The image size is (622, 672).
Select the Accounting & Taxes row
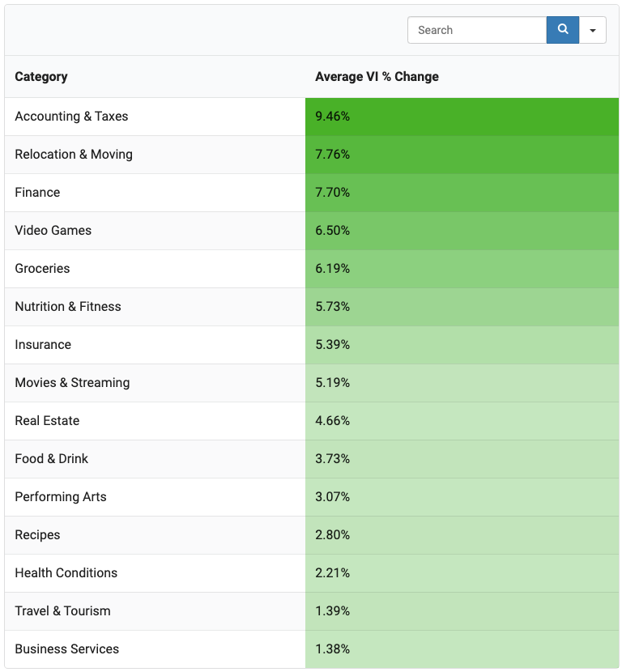click(x=312, y=117)
